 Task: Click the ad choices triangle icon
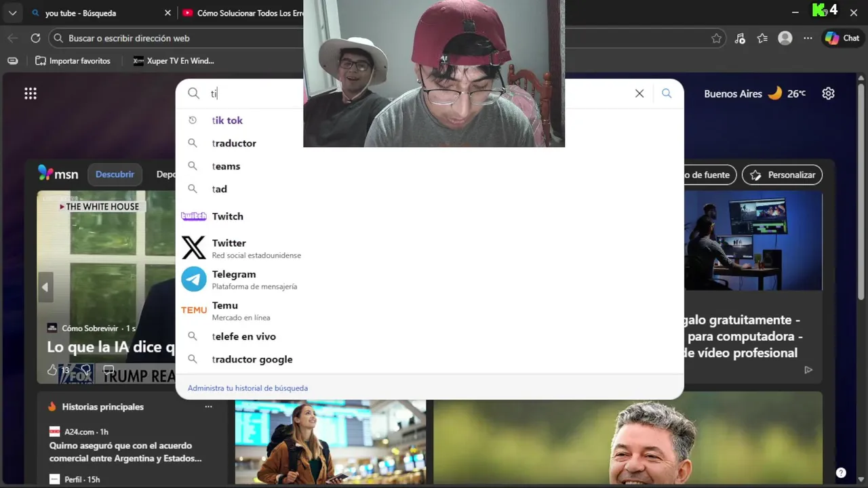pos(808,370)
